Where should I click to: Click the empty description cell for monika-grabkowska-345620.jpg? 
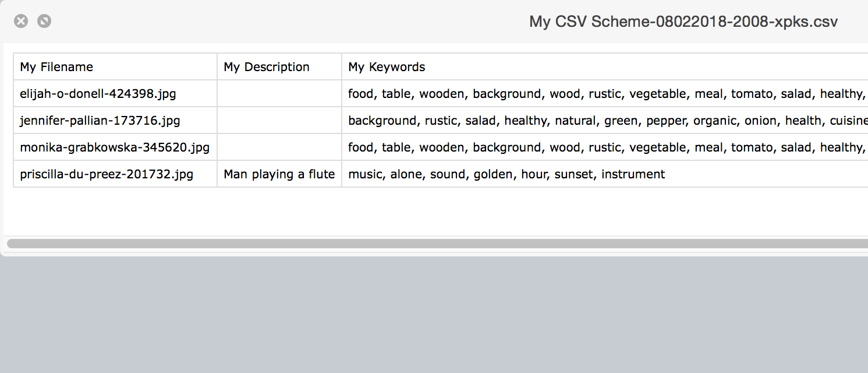tap(279, 147)
